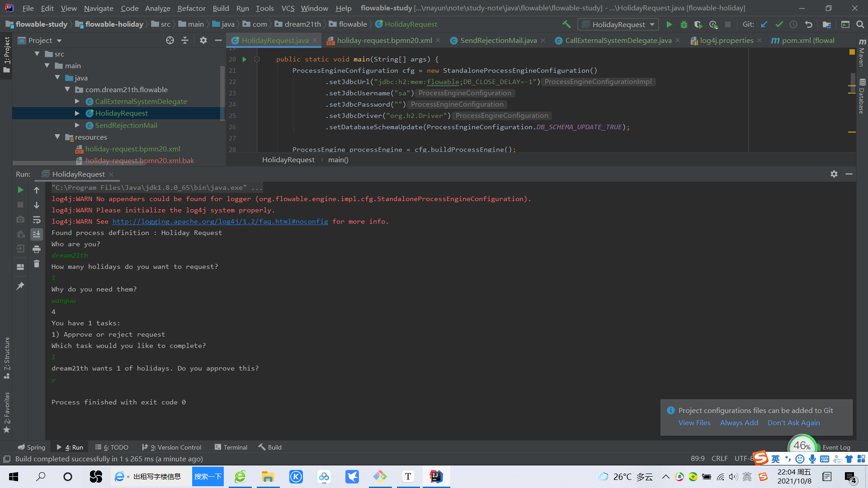The height and width of the screenshot is (488, 868).
Task: Open the Refactor menu
Action: pos(191,8)
